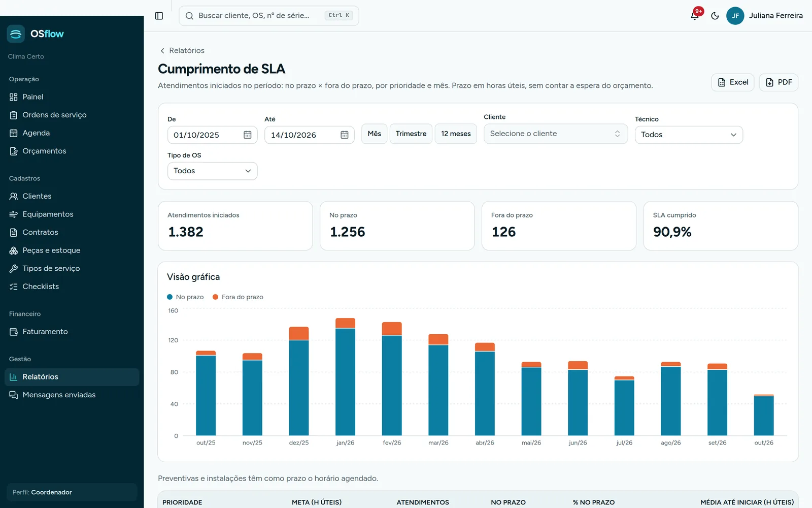Open the Cliente combo box

pyautogui.click(x=556, y=134)
